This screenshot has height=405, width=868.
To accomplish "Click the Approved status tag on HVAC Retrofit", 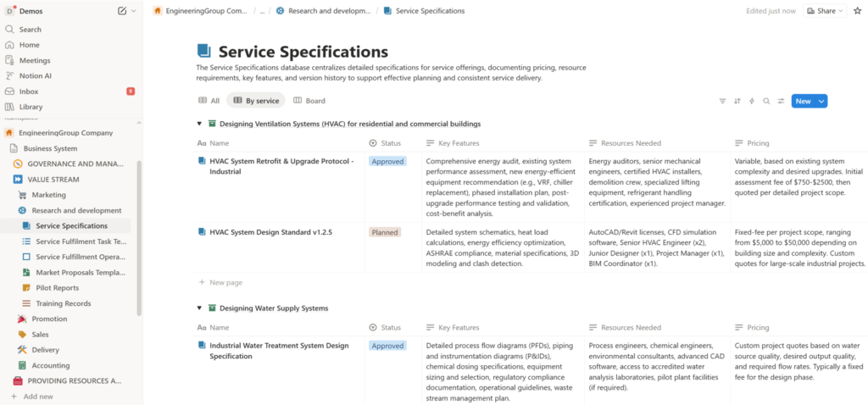I will [387, 160].
